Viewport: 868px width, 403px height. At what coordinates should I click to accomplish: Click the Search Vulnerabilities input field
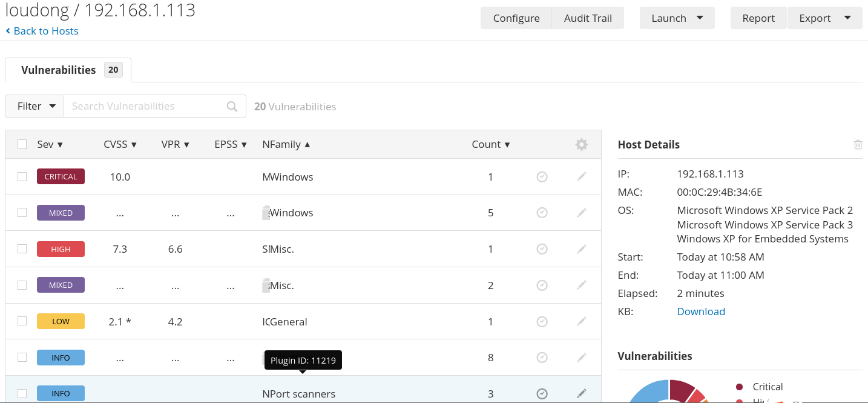pos(145,106)
